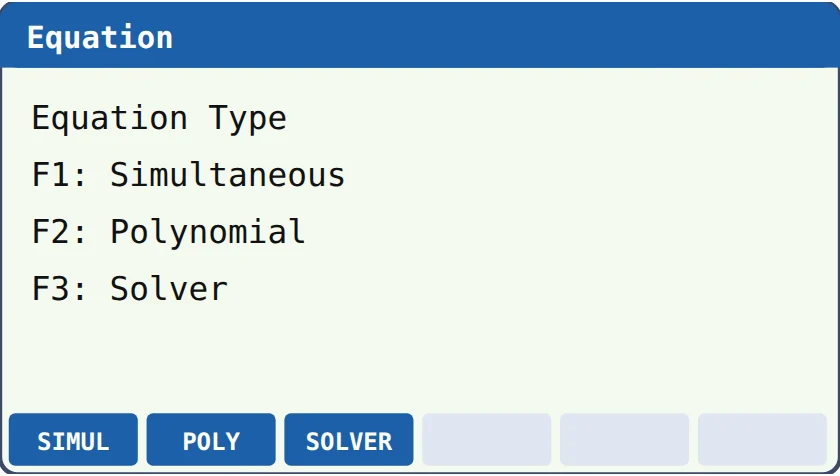Click the word Type in the heading

click(248, 119)
